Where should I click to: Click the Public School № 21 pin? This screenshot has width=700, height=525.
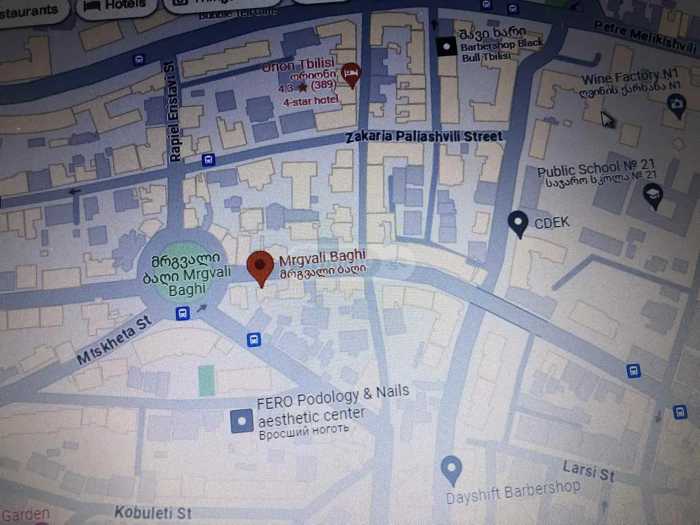pyautogui.click(x=653, y=196)
